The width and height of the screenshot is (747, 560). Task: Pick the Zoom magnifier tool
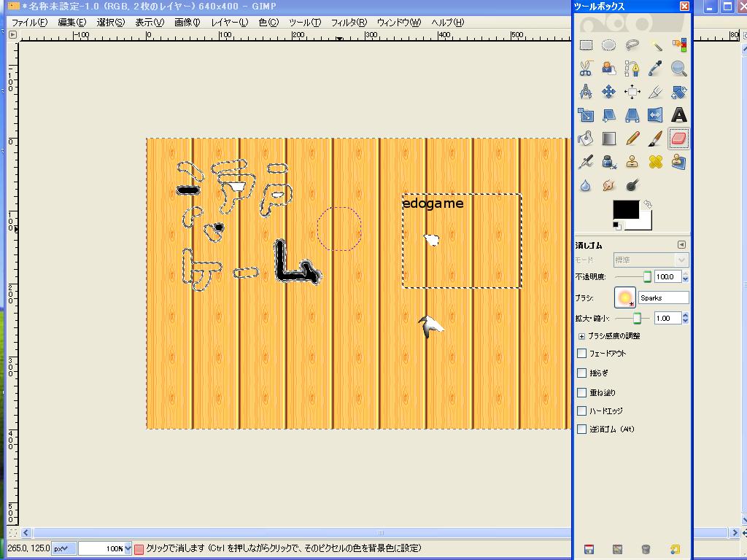(x=678, y=69)
